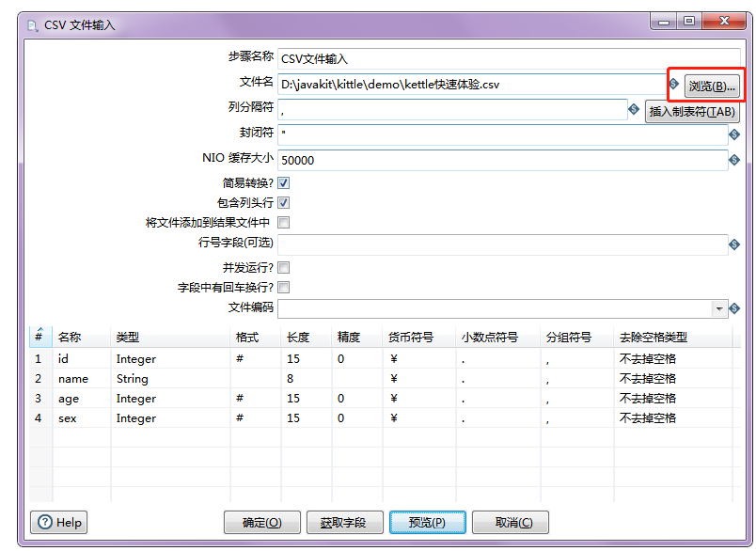756x551 pixels.
Task: Click Integer type cell in id row
Action: (x=170, y=358)
